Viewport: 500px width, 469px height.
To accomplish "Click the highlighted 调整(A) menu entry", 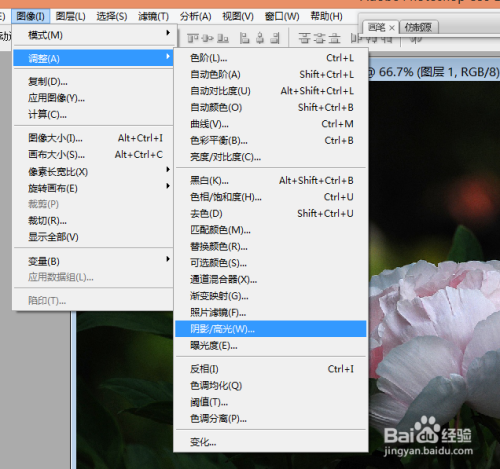I will point(93,58).
